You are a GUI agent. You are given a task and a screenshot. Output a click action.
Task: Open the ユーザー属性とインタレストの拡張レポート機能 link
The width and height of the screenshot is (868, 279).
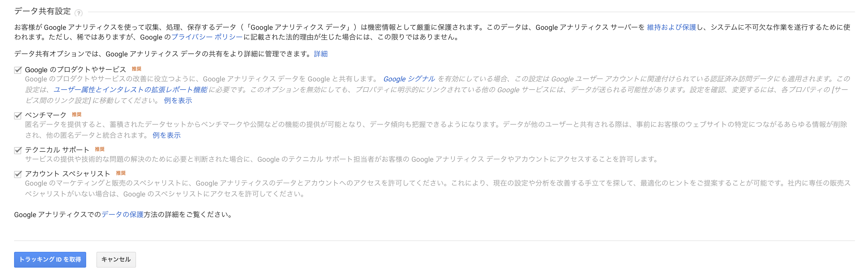tap(130, 90)
